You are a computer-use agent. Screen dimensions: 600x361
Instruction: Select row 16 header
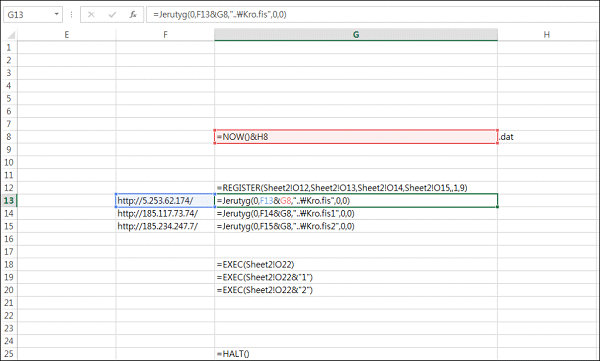[9, 239]
